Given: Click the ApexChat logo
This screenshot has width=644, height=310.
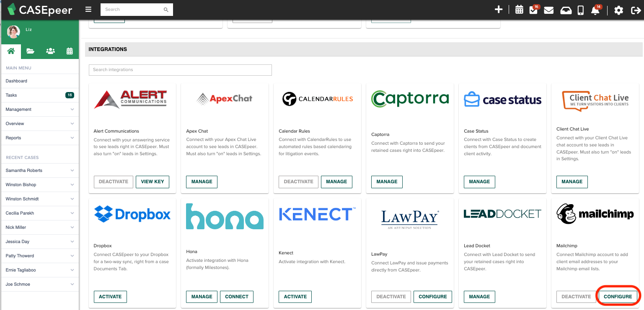Looking at the screenshot, I should point(225,99).
